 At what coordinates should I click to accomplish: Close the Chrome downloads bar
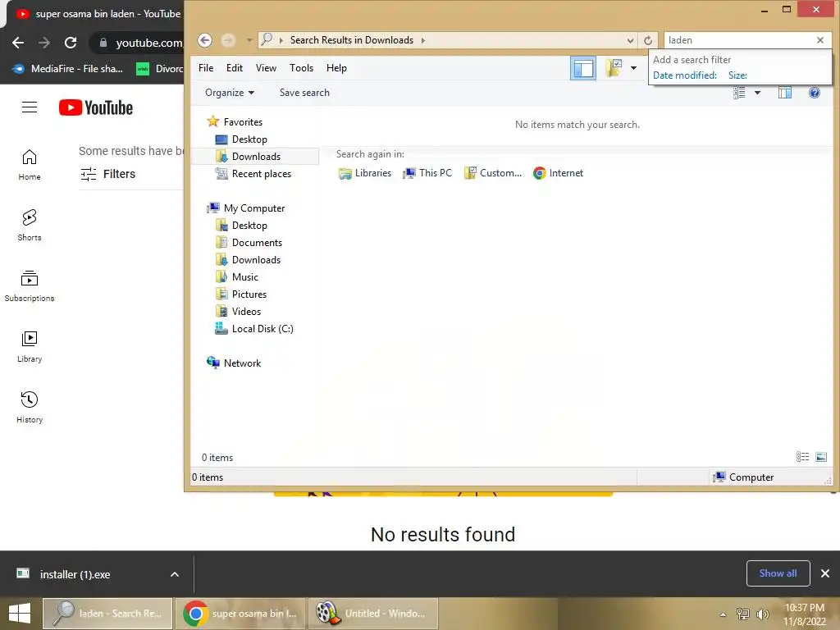(x=825, y=573)
